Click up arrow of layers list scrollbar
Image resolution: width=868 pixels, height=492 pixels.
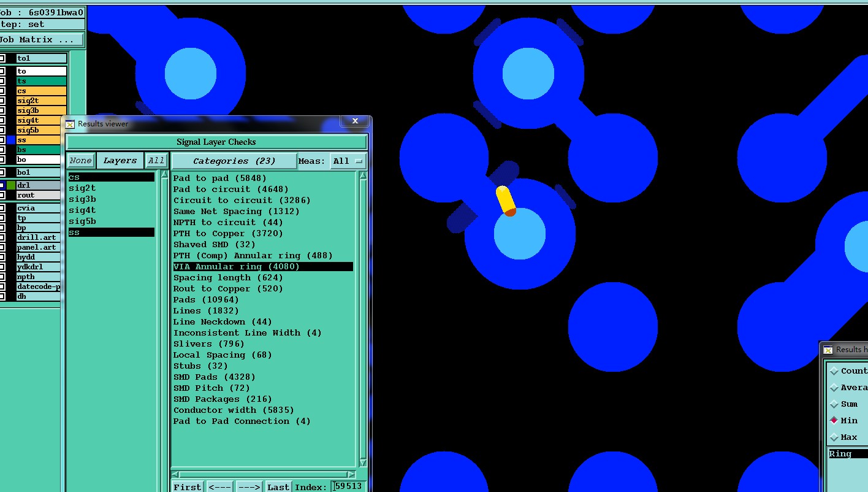(x=164, y=175)
